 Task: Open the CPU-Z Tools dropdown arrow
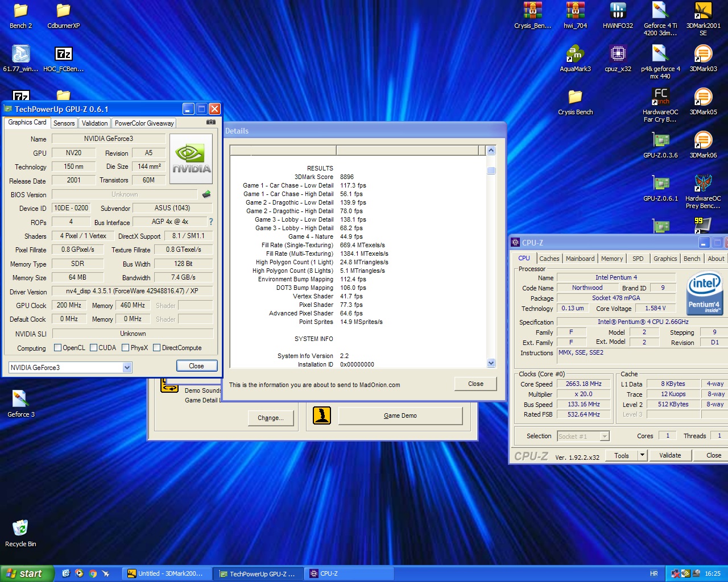coord(642,455)
